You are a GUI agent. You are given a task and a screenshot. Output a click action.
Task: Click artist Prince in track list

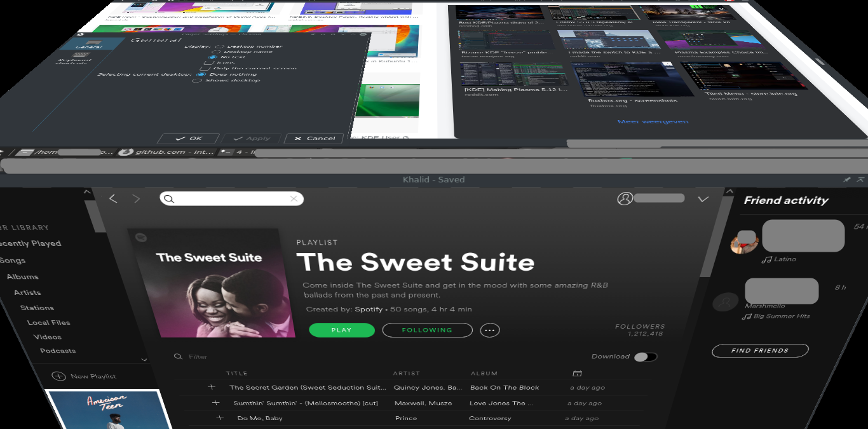(x=406, y=418)
